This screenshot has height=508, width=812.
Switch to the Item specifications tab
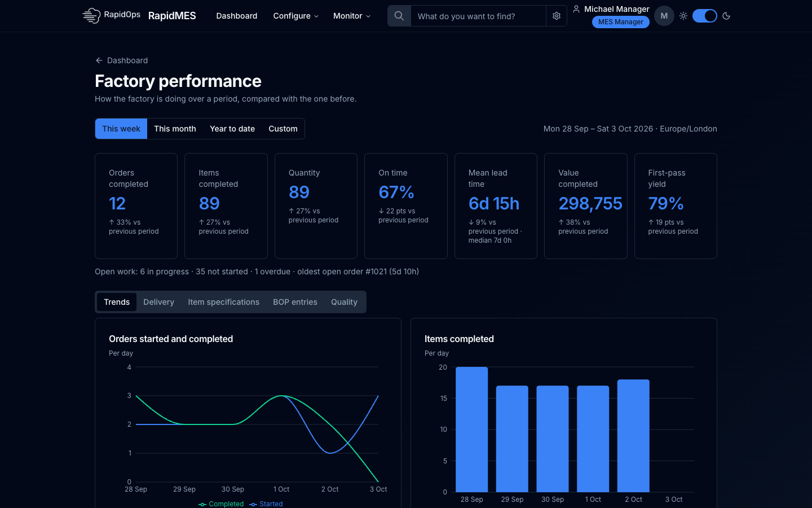[x=224, y=302]
